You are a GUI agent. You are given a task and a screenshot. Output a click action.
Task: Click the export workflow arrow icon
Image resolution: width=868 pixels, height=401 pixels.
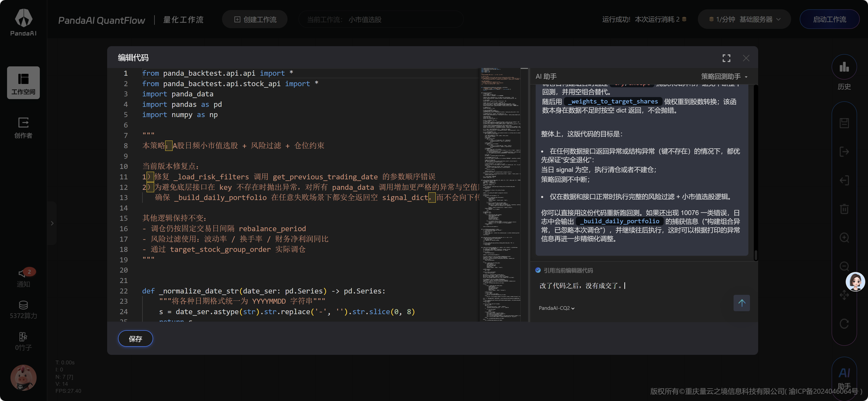[844, 151]
